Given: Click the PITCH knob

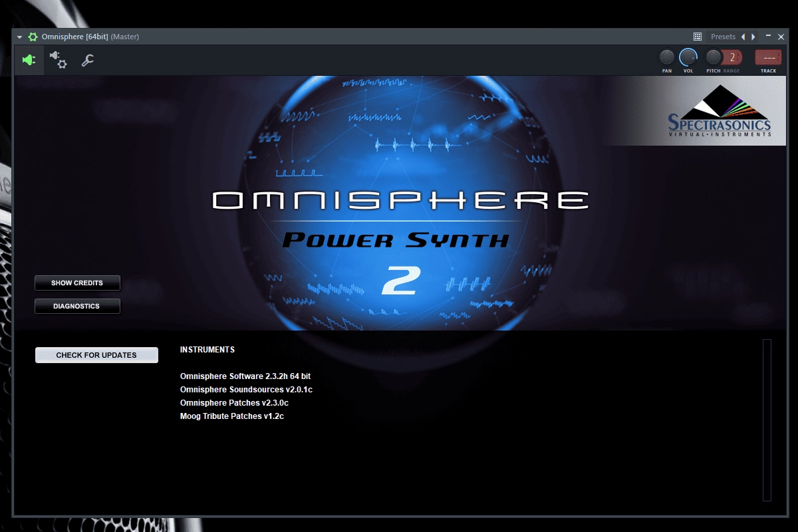Looking at the screenshot, I should tap(714, 57).
